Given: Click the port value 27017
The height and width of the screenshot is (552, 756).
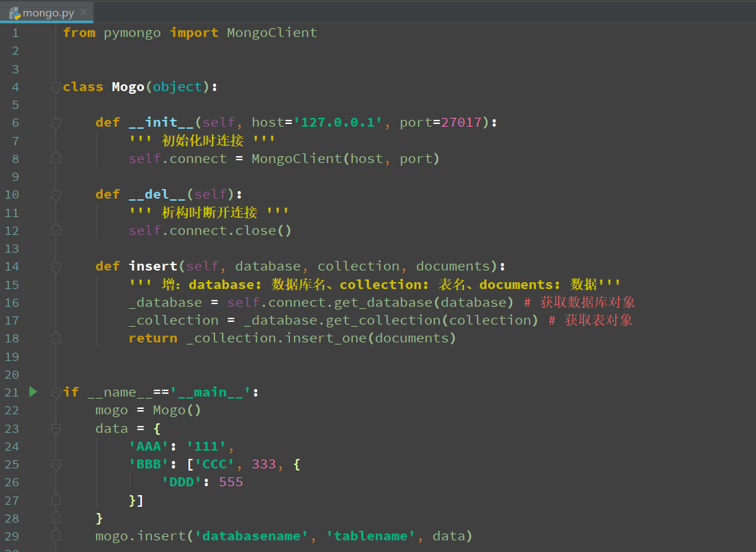Looking at the screenshot, I should coord(461,123).
